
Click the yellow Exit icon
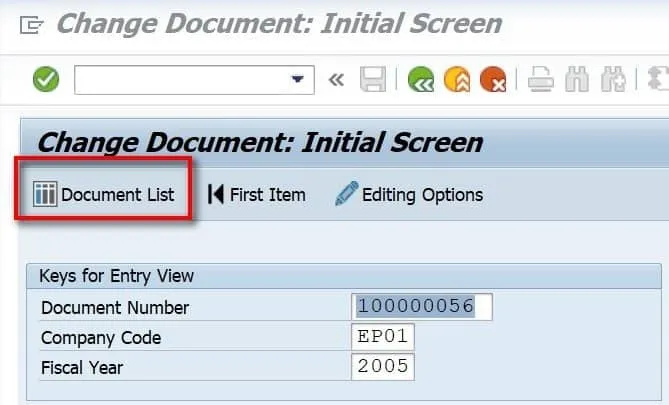[456, 79]
